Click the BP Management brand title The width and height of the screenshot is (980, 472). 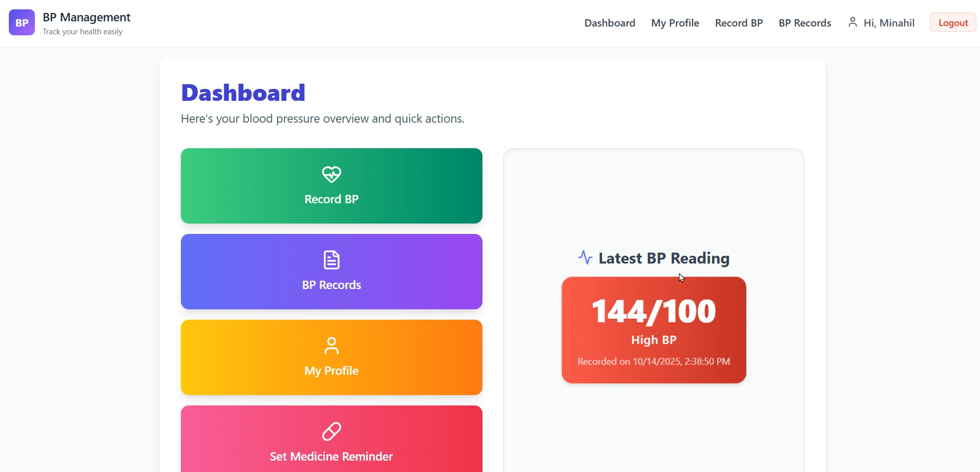(86, 17)
